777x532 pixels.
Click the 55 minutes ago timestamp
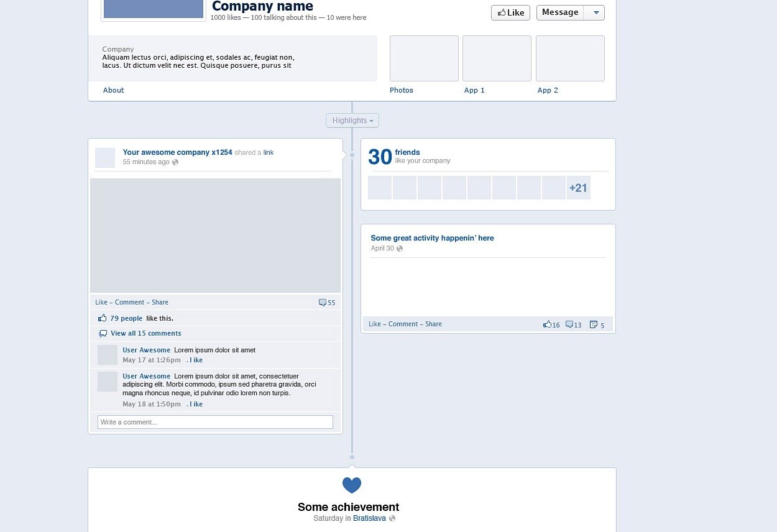click(x=146, y=162)
